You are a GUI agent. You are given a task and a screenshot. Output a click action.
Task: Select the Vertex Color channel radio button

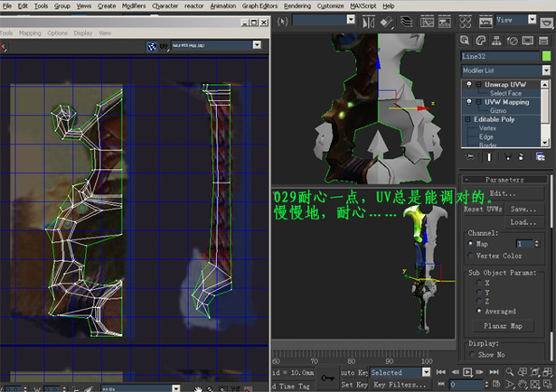pos(471,256)
